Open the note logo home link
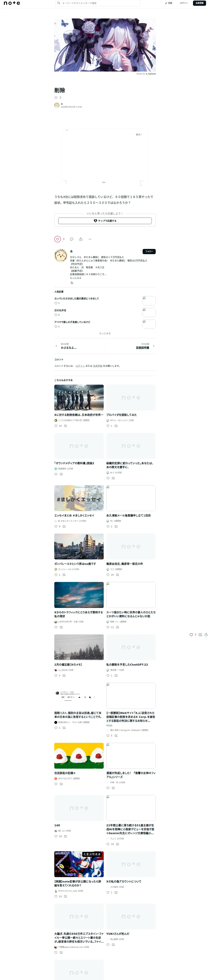 tap(12, 3)
